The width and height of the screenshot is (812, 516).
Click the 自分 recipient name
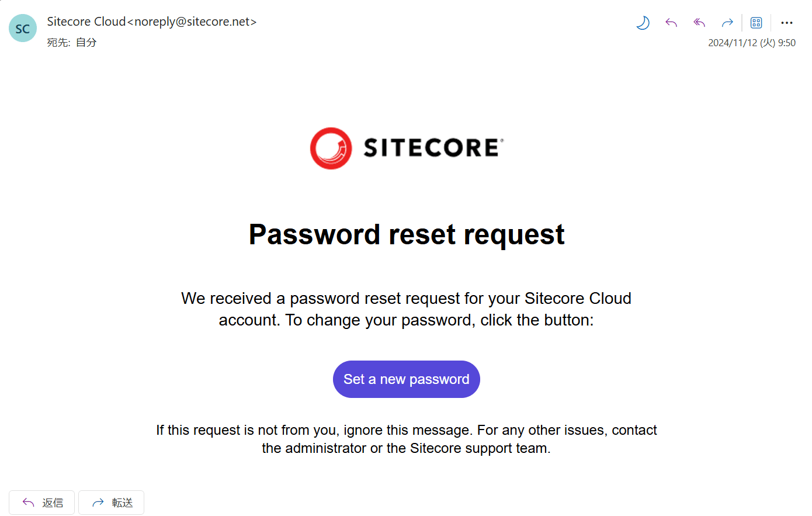(86, 43)
